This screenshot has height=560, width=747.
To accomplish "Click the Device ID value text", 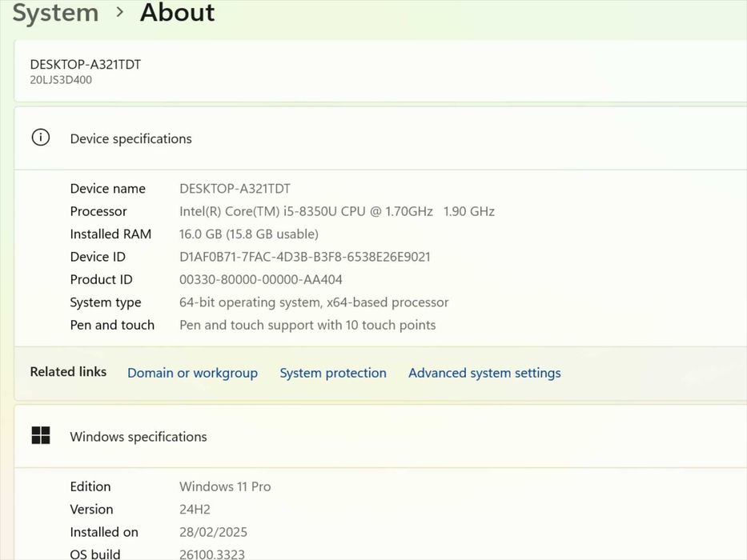I will 304,257.
